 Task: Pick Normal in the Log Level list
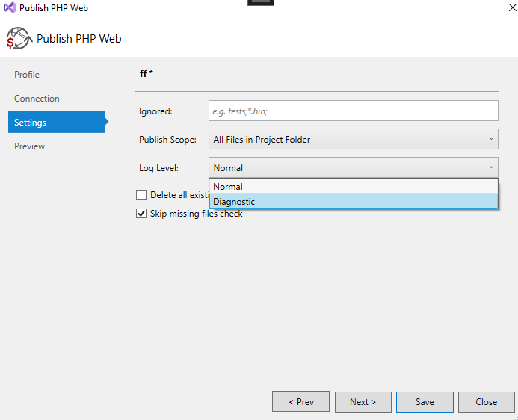[x=354, y=187]
